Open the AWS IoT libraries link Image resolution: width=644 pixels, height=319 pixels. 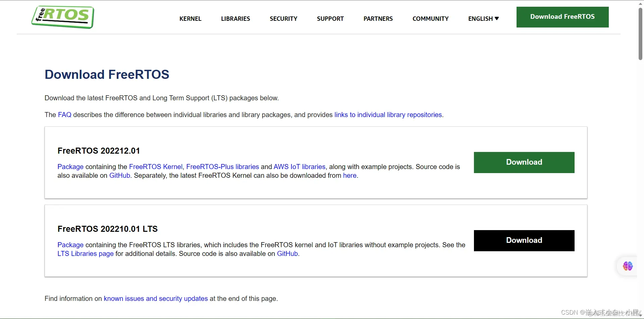click(x=300, y=167)
